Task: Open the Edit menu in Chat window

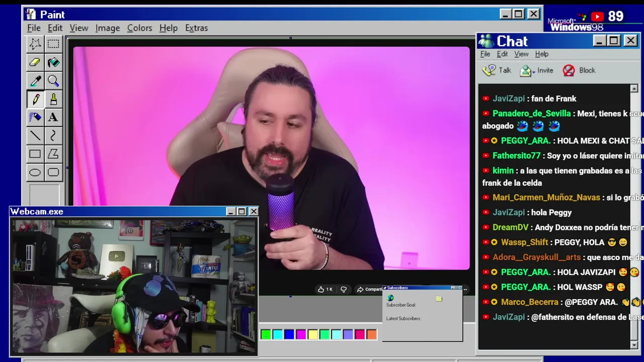Action: coord(502,54)
